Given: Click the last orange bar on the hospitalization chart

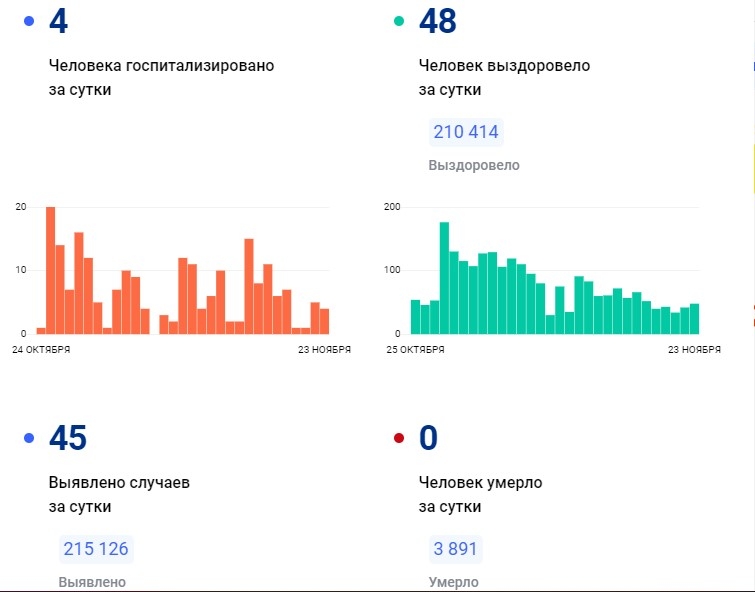Looking at the screenshot, I should click(x=324, y=321).
